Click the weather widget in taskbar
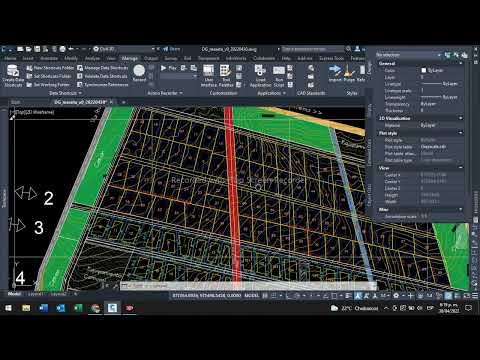Screen dimensions: 480x360 click(354, 308)
